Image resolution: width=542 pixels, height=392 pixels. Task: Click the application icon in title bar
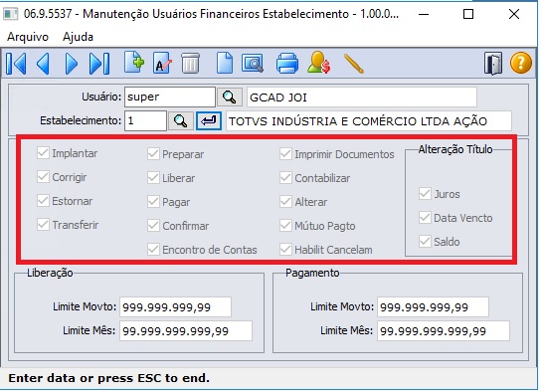[10, 14]
